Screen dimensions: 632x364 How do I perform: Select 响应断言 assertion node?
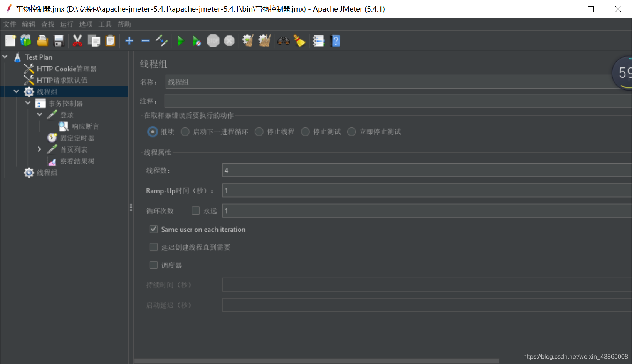(85, 127)
